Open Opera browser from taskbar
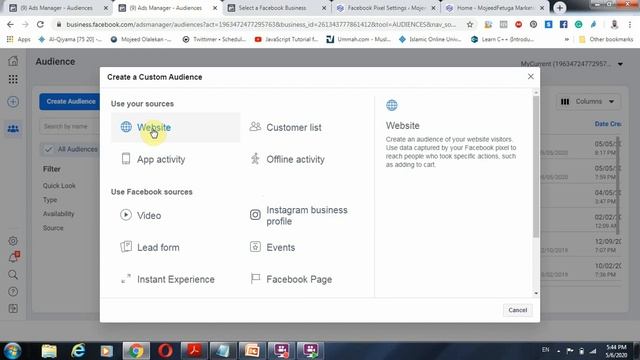 click(165, 351)
